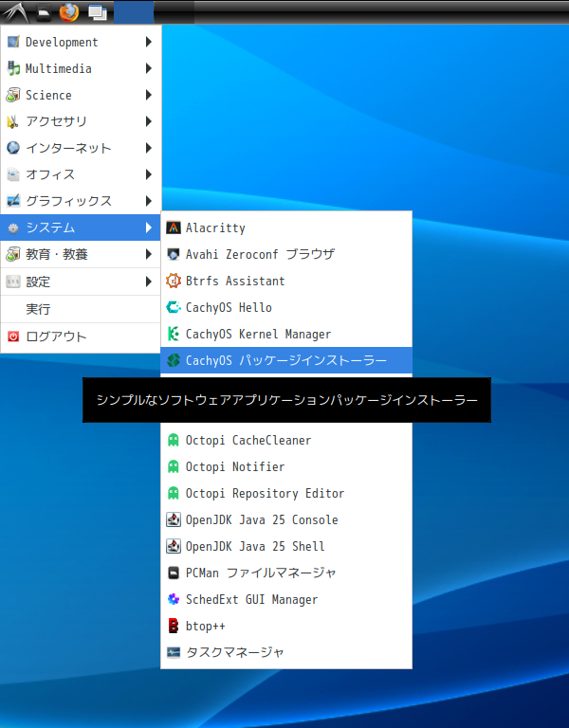Open Avahi Zeroconf ブラウザ entry
The height and width of the screenshot is (728, 569).
286,254
